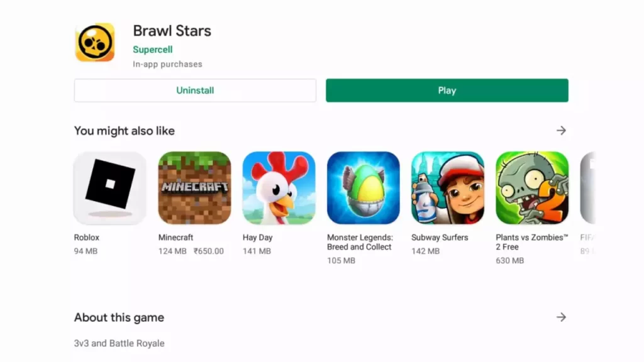Viewport: 644px width, 362px height.
Task: Select the Minecraft app icon
Action: coord(195,188)
